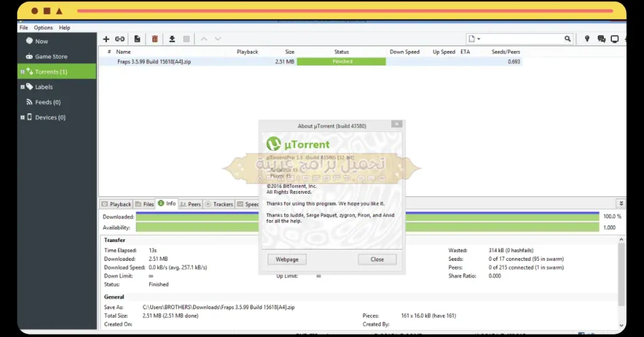Click the Peers '0 of 215 connected' value
The image size is (644, 337).
coord(526,267)
